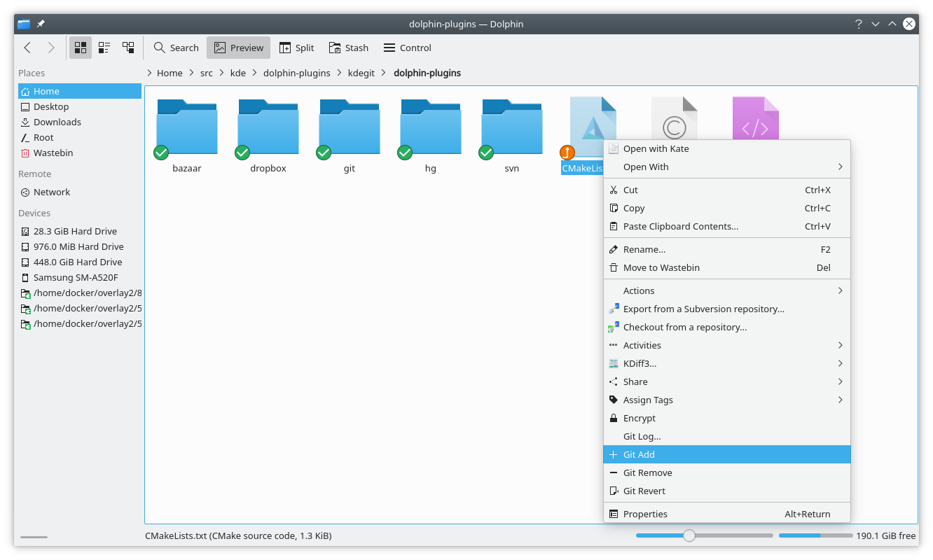933x560 pixels.
Task: Expand the Actions submenu
Action: click(x=726, y=290)
